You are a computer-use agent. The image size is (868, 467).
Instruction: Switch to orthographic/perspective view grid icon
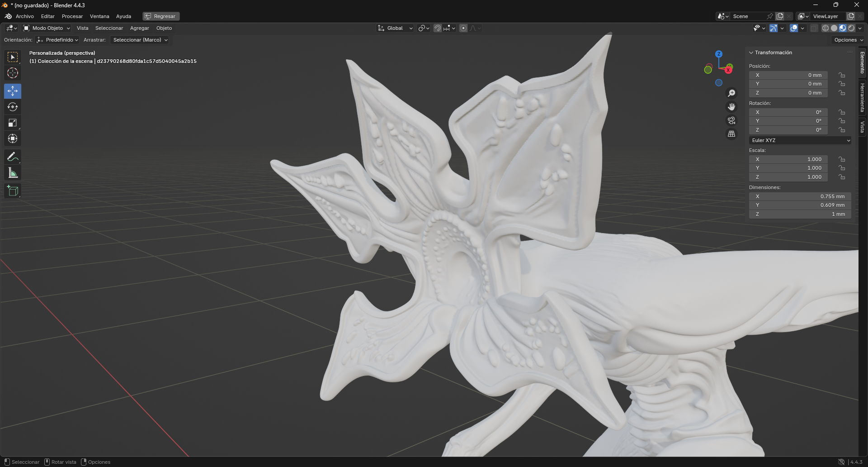pyautogui.click(x=731, y=134)
